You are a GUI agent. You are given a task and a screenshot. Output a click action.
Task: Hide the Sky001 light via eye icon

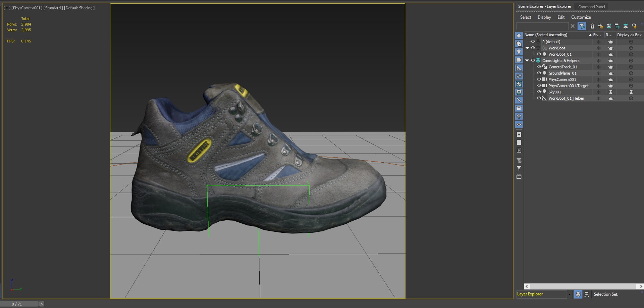click(539, 92)
